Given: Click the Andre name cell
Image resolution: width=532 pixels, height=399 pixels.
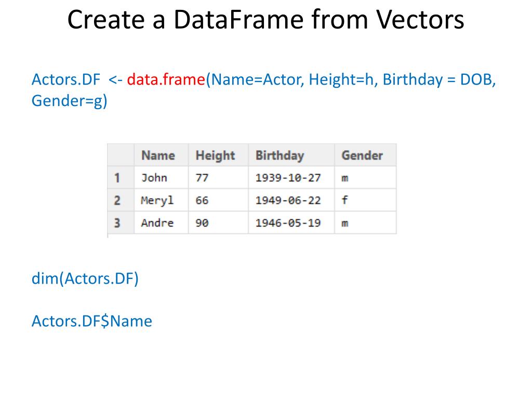Looking at the screenshot, I should (161, 222).
